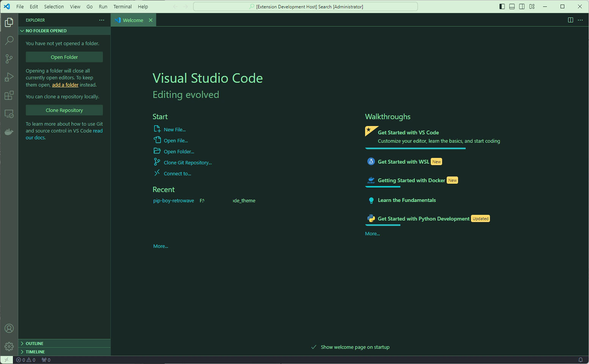Follow the add a folder link
Image resolution: width=589 pixels, height=364 pixels.
point(65,85)
